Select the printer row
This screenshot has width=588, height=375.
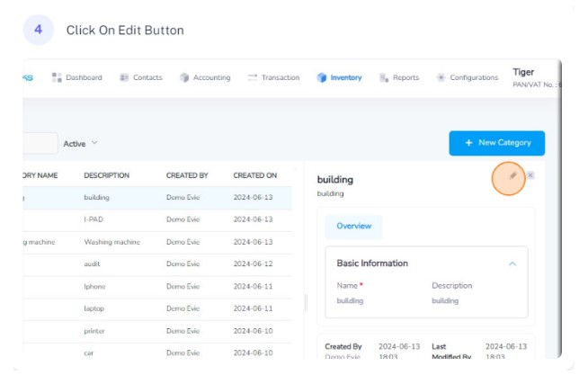point(157,331)
